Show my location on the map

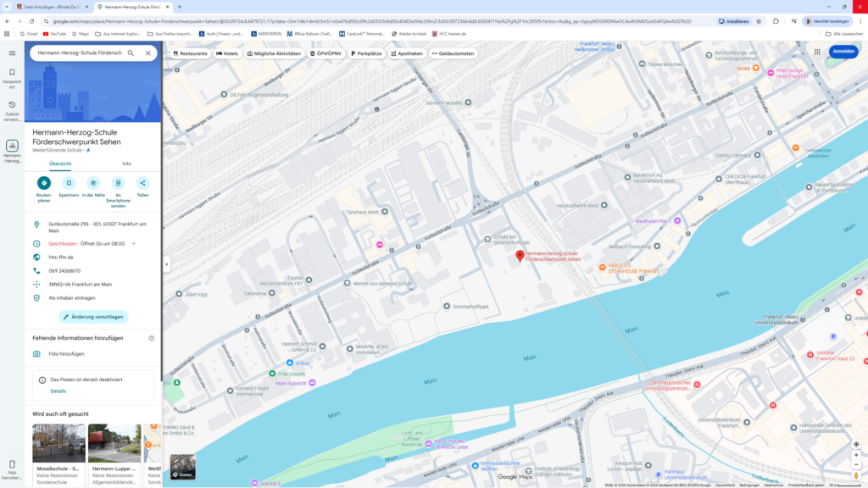[x=856, y=444]
